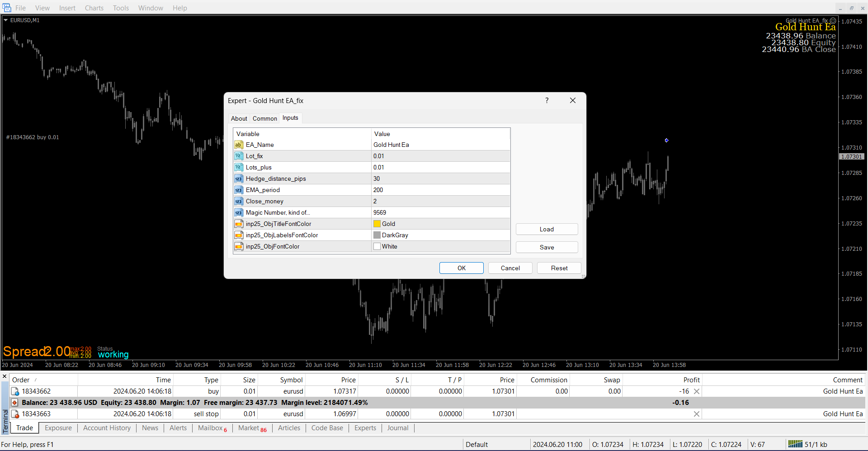Edit the EMA_period value field
The height and width of the screenshot is (451, 868).
pyautogui.click(x=441, y=190)
